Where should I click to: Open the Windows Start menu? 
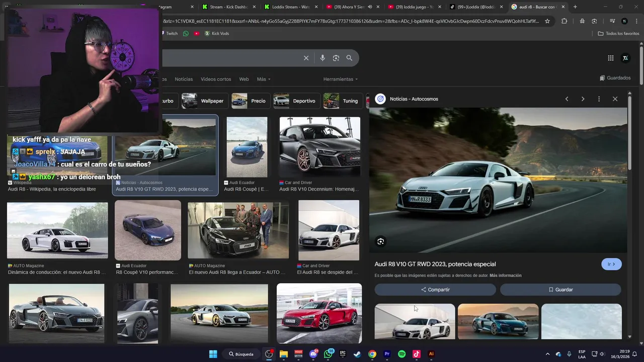click(213, 354)
